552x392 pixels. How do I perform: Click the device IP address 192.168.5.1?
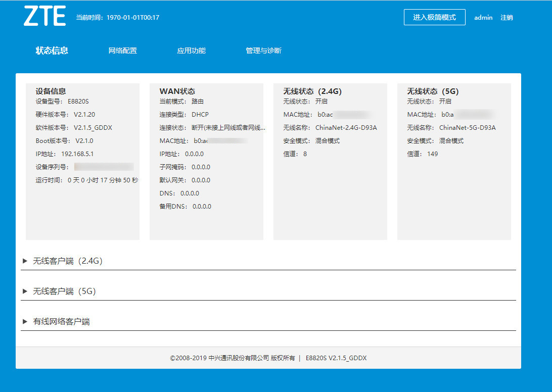(x=77, y=154)
